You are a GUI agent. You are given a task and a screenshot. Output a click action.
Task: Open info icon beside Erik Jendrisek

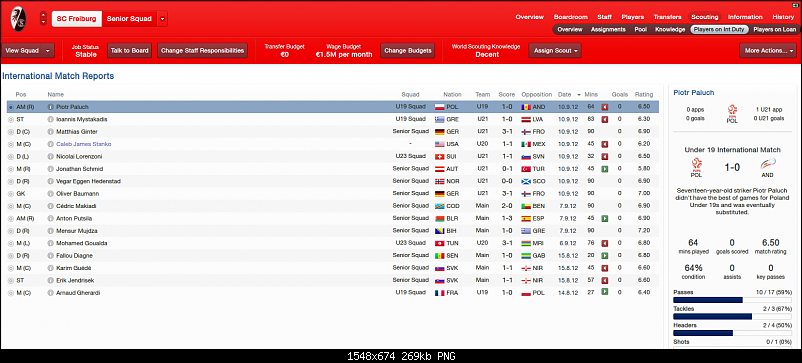click(x=50, y=281)
